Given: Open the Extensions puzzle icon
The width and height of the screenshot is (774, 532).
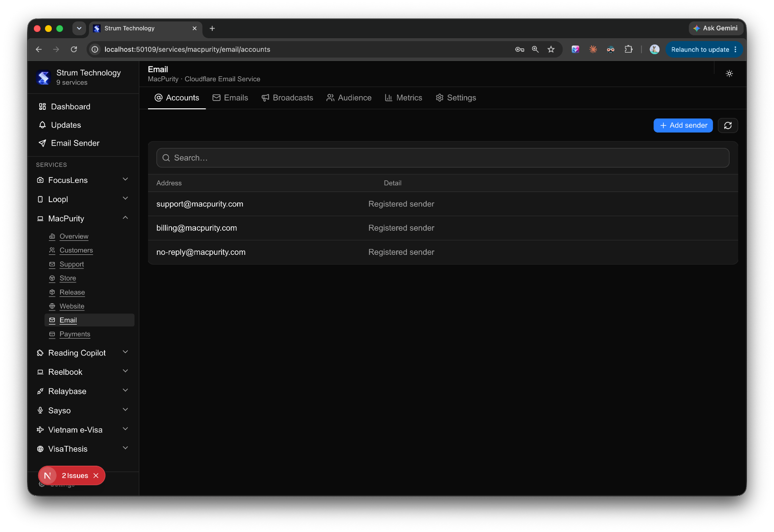Looking at the screenshot, I should pos(628,49).
